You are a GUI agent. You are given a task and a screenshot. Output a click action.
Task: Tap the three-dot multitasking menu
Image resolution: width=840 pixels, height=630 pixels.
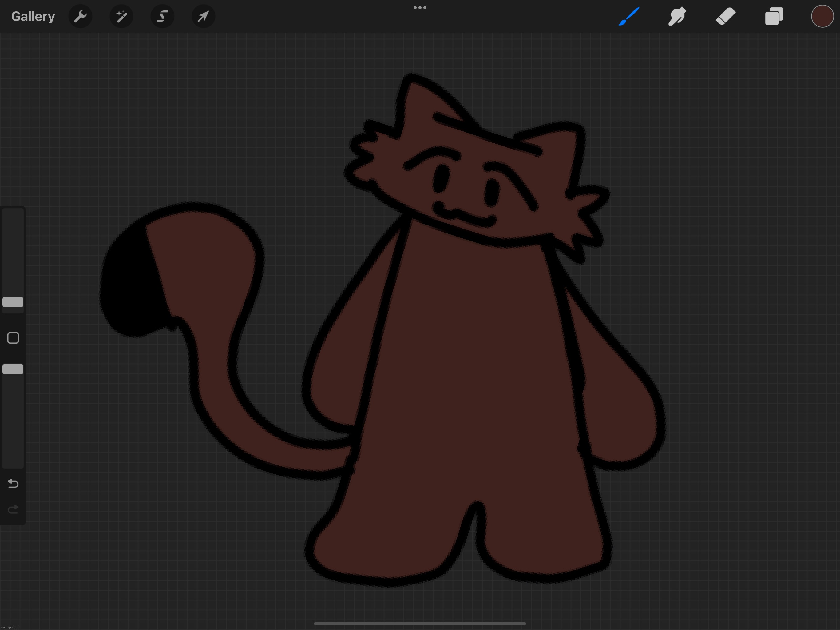pyautogui.click(x=420, y=8)
